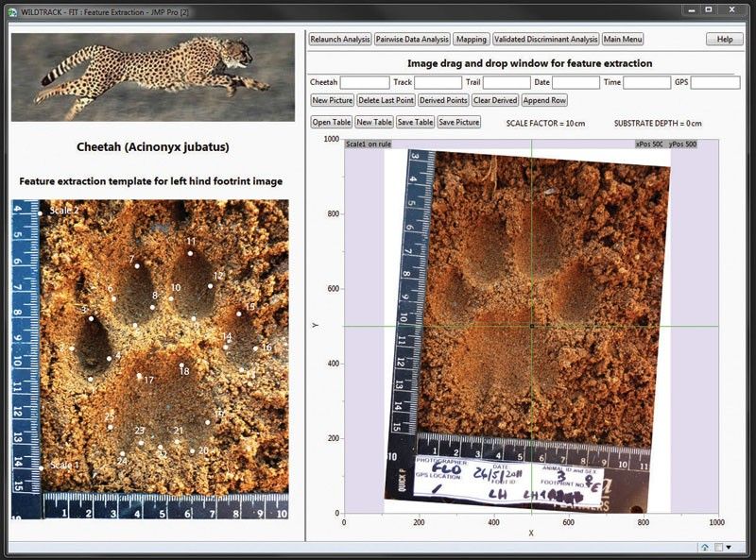Click Clear Derived
Image resolution: width=756 pixels, height=560 pixels.
[x=495, y=100]
